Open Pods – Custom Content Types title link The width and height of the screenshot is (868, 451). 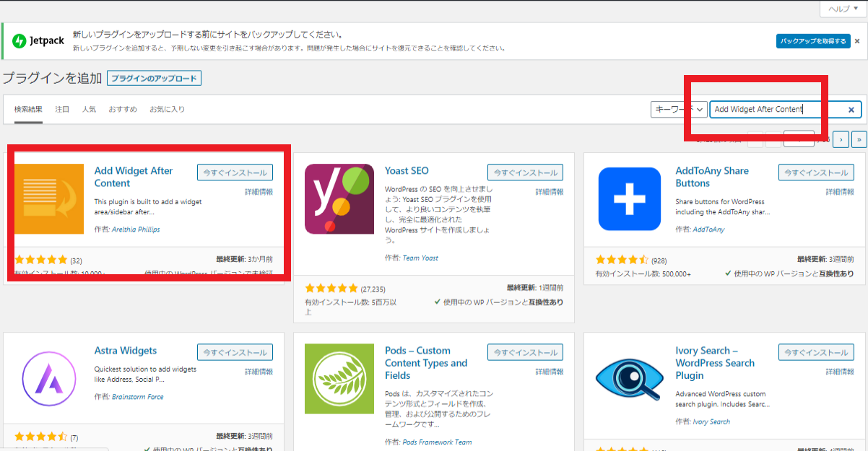(x=426, y=363)
